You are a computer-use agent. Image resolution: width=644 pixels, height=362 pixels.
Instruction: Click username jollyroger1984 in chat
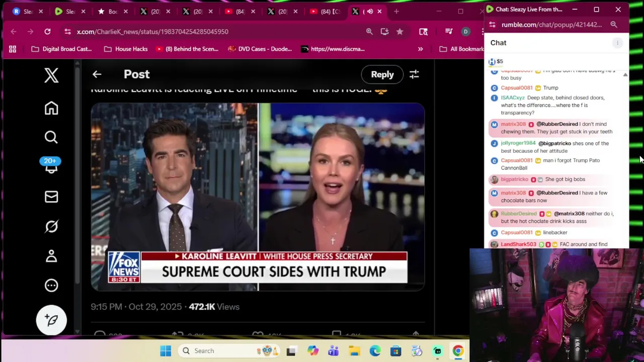pos(518,143)
